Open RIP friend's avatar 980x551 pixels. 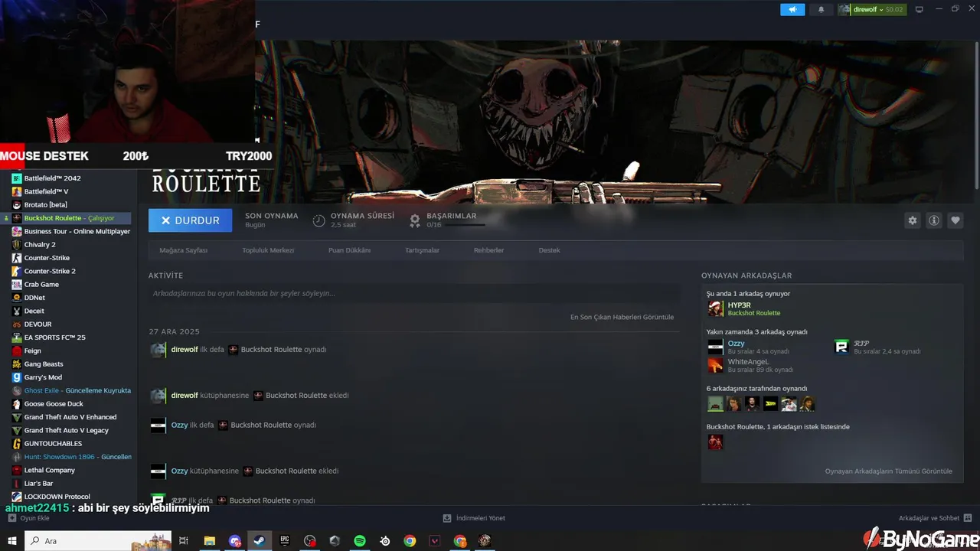(x=841, y=347)
